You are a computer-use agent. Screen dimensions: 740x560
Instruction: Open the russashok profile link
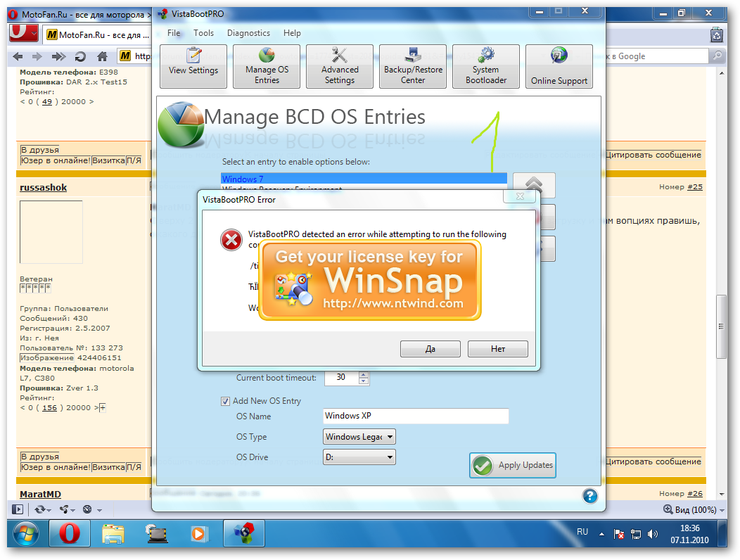pos(44,187)
